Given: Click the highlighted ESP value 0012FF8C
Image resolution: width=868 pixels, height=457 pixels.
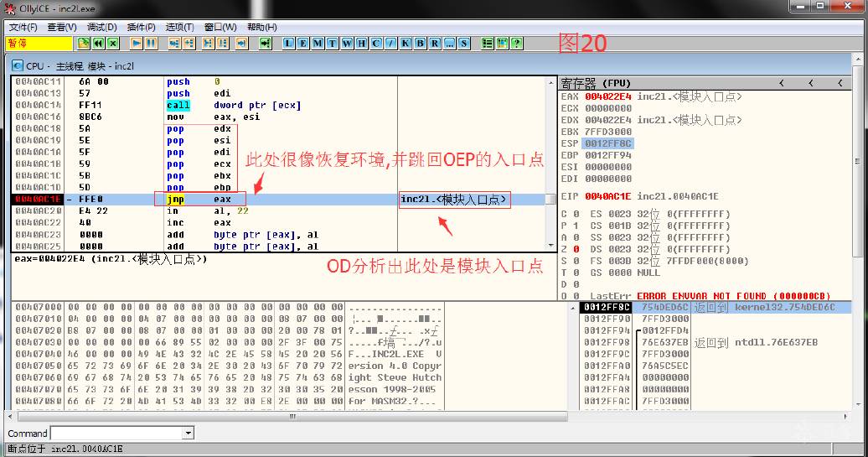Looking at the screenshot, I should pyautogui.click(x=607, y=143).
